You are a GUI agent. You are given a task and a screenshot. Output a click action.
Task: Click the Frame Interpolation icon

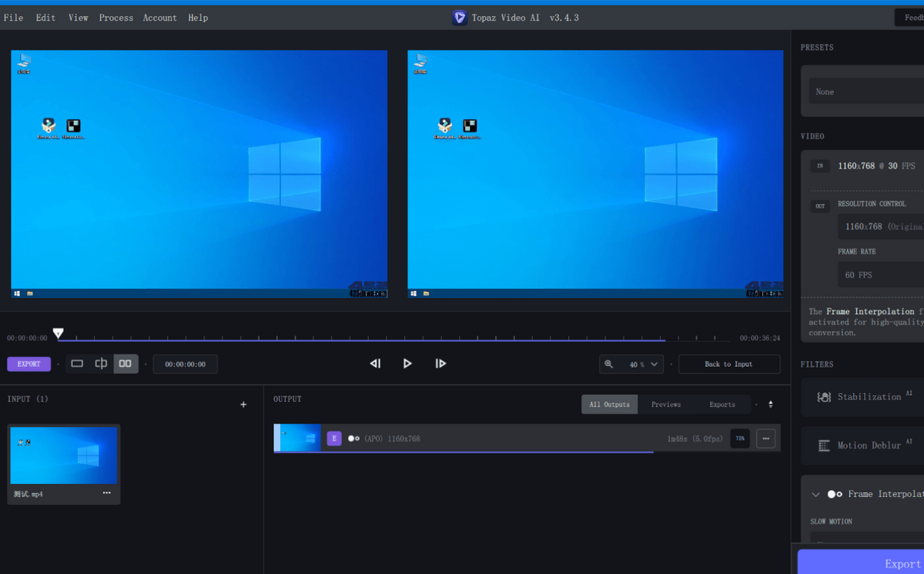(x=835, y=494)
